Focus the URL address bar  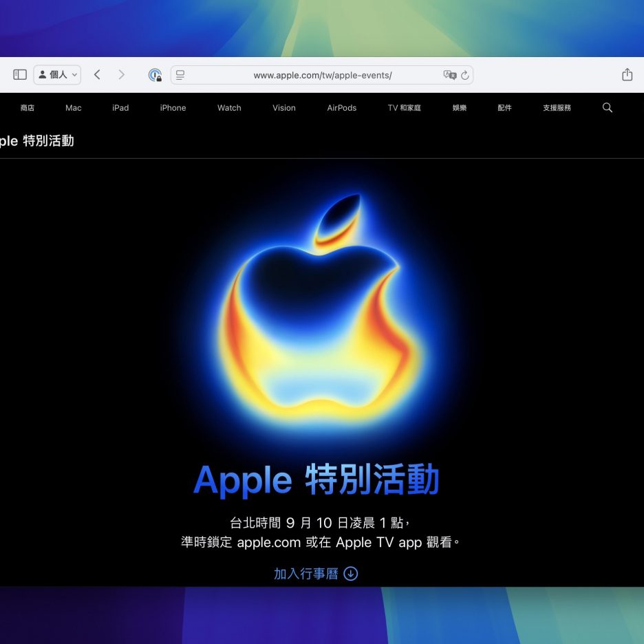(322, 75)
